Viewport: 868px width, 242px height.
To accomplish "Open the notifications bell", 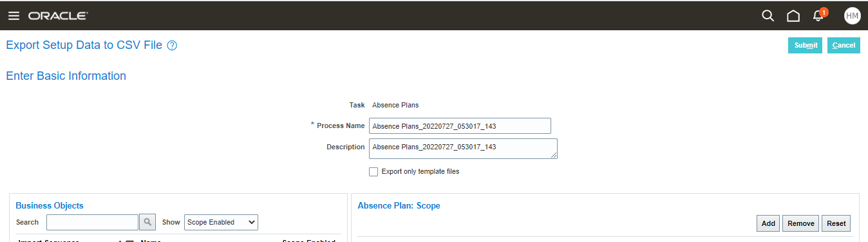I will coord(818,16).
